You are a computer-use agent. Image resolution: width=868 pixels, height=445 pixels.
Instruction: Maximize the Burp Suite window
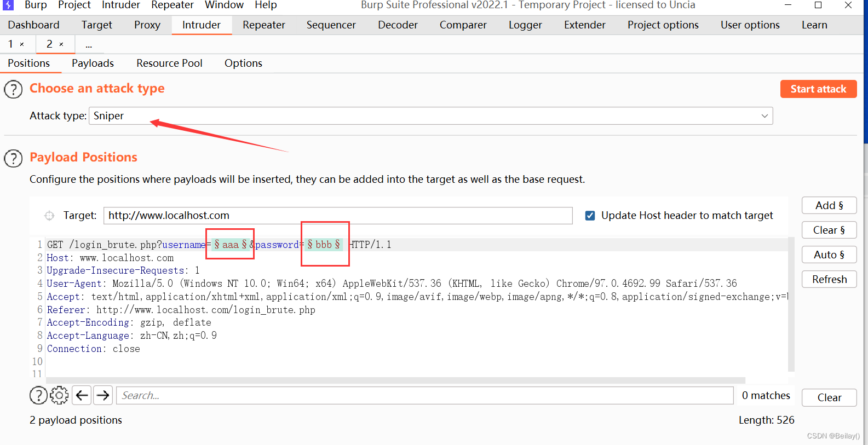(x=818, y=5)
